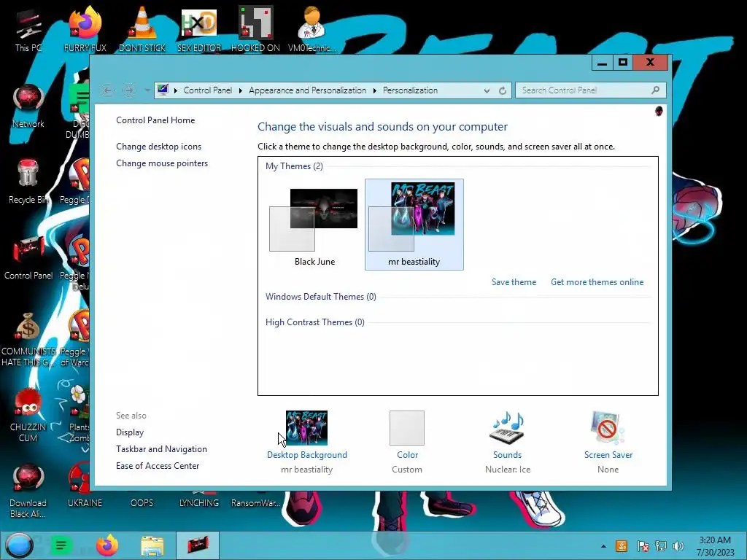
Task: Expand arrow after Appearance and Personalization breadcrumb
Action: click(375, 90)
